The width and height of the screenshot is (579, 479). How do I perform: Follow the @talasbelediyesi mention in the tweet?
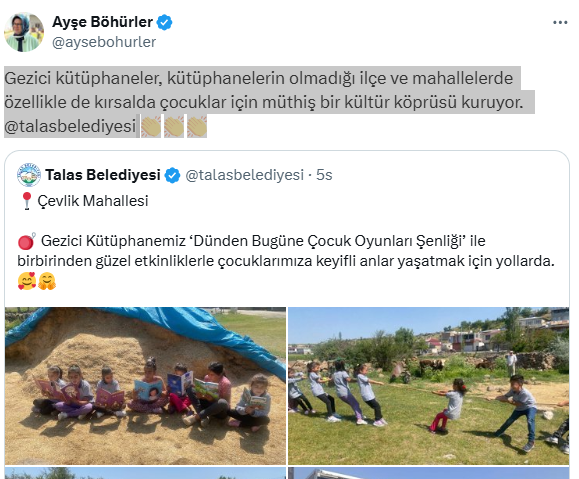pyautogui.click(x=70, y=126)
